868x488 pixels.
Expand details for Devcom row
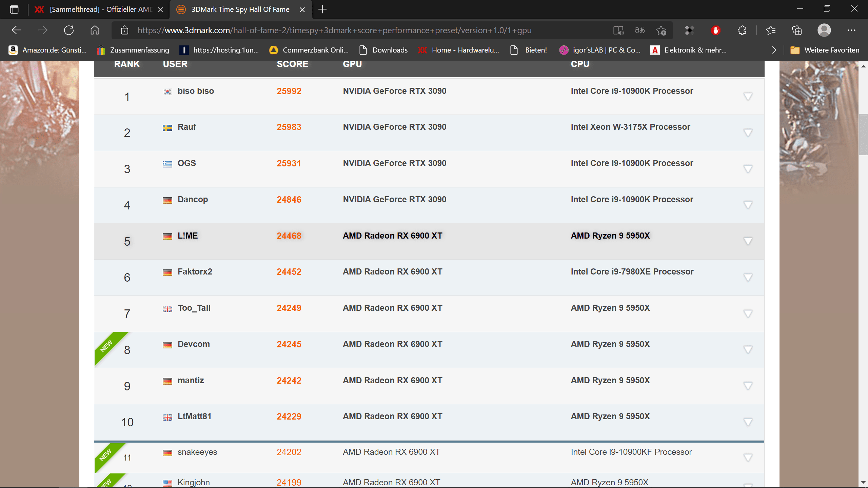click(x=748, y=350)
